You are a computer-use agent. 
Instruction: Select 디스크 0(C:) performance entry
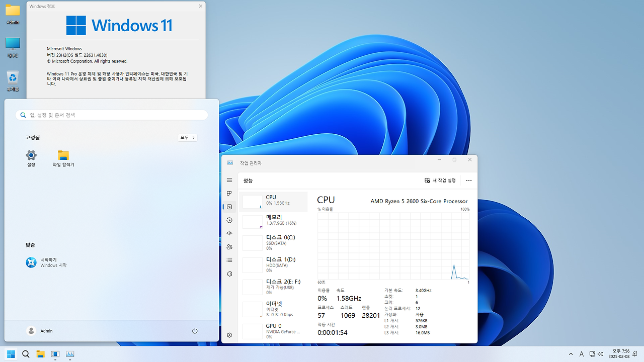274,242
